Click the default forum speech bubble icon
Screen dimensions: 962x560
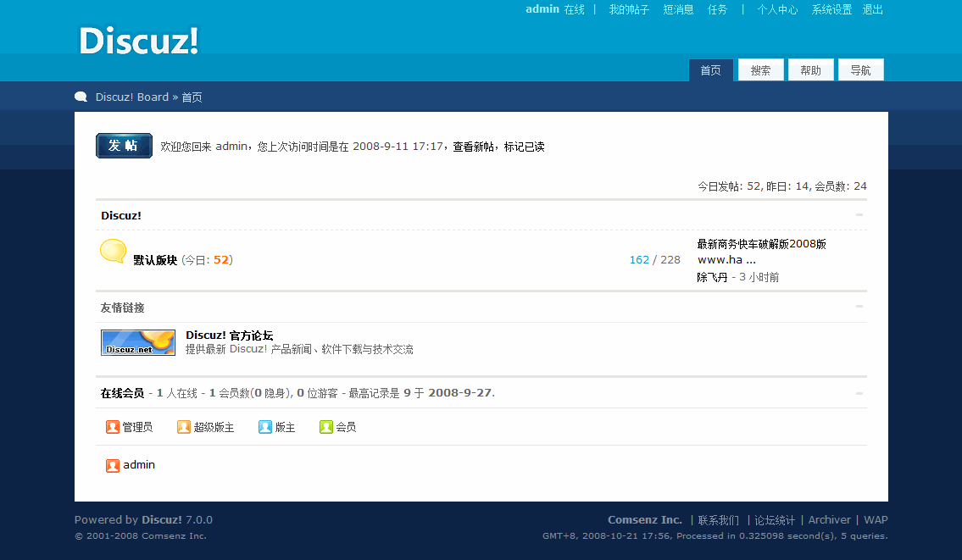pyautogui.click(x=114, y=251)
